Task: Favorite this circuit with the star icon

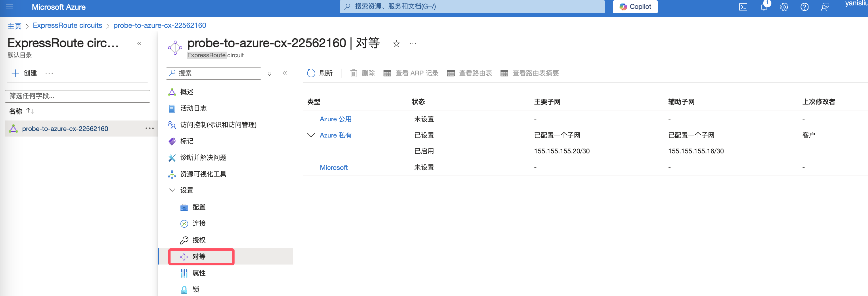Action: coord(396,43)
